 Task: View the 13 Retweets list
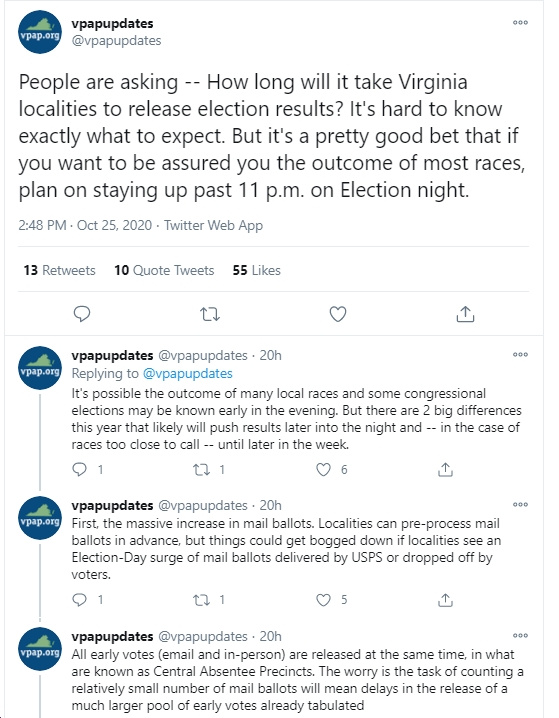coord(60,270)
